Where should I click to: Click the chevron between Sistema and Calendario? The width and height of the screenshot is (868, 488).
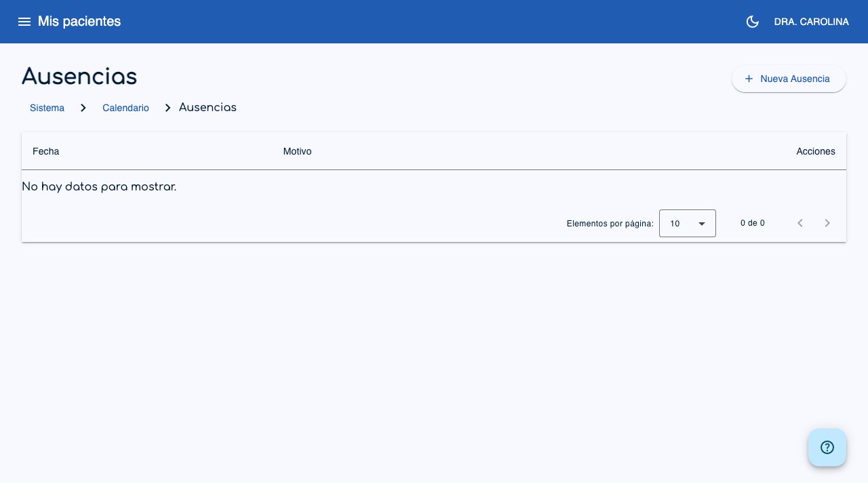pos(83,108)
